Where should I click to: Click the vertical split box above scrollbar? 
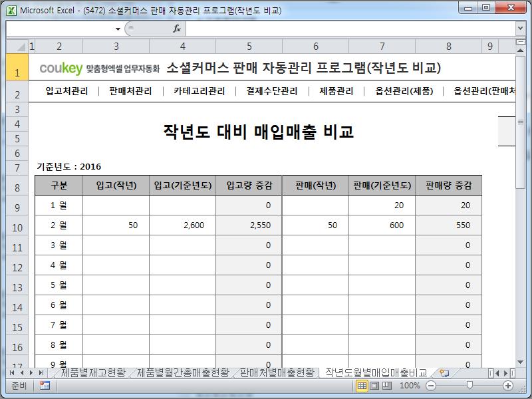(520, 42)
